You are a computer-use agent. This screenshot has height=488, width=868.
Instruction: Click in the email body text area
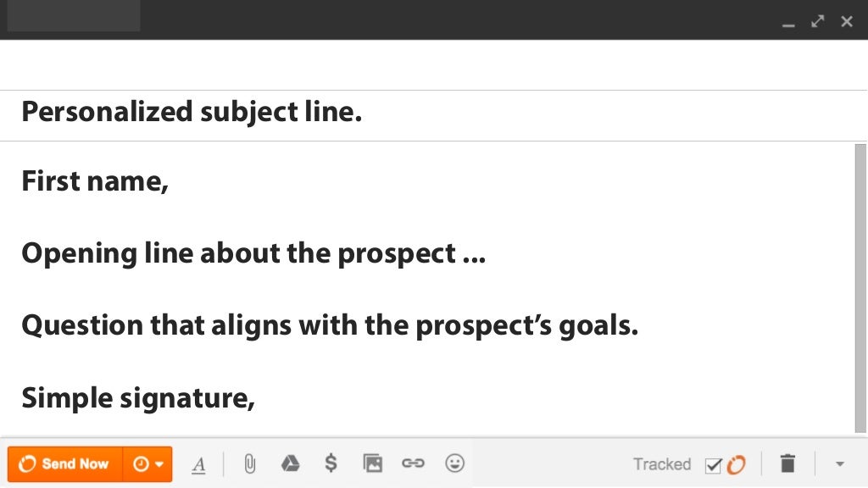click(427, 289)
